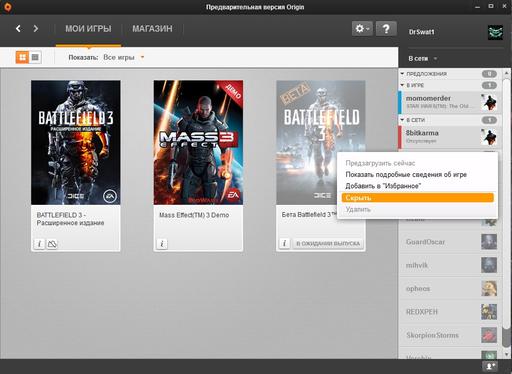Open the Показать: Все игры filter dropdown

pyautogui.click(x=106, y=57)
